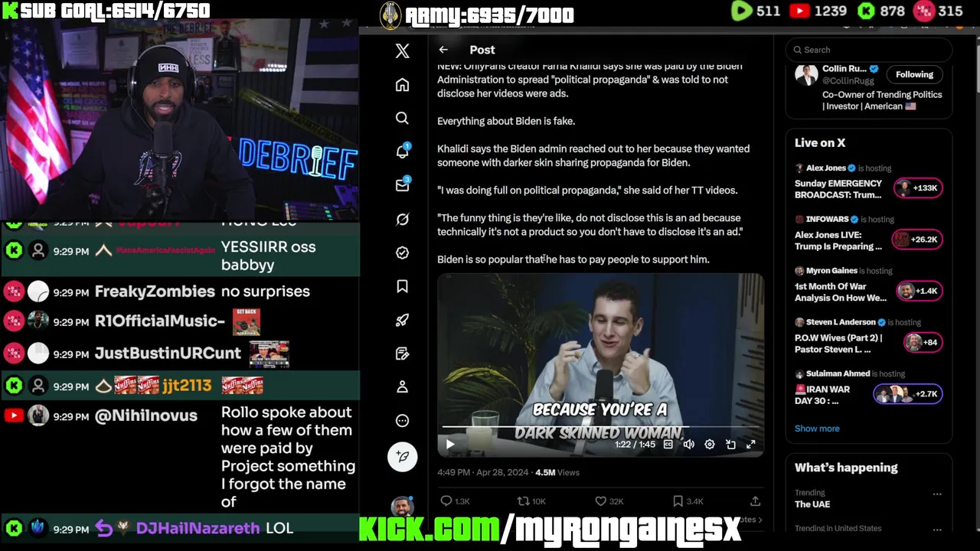
Task: Click chat user JustBustinURCunt
Action: (168, 354)
